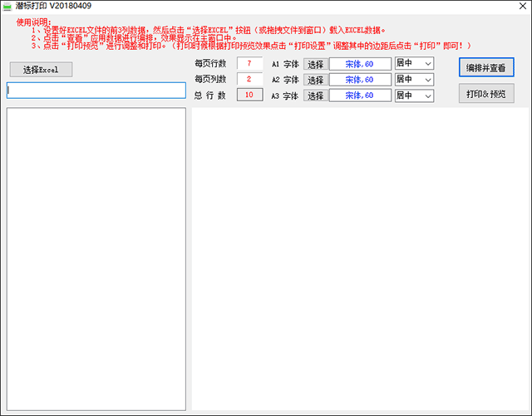Click the 选择 button for A3 字体
Screen dimensions: 532x416
coord(316,95)
